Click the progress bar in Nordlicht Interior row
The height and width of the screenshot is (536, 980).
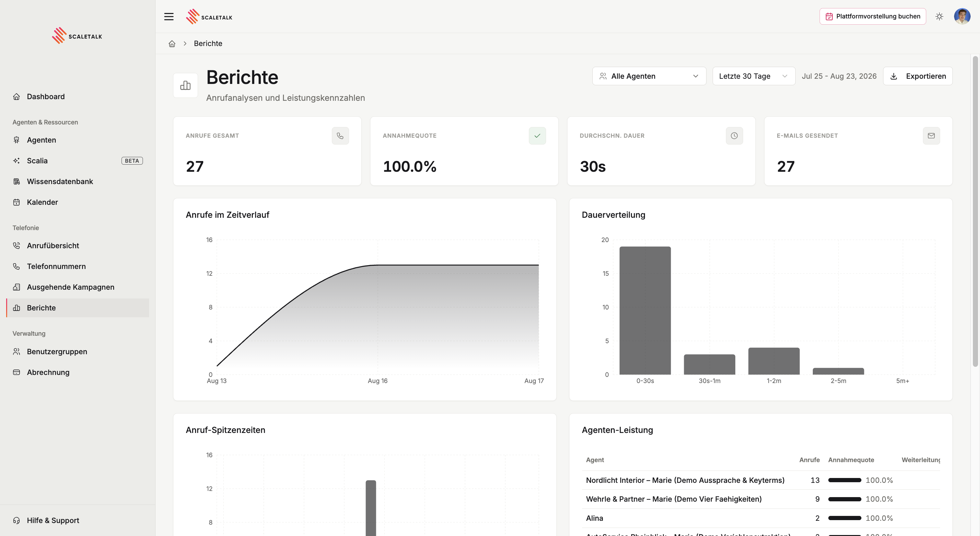pos(845,481)
